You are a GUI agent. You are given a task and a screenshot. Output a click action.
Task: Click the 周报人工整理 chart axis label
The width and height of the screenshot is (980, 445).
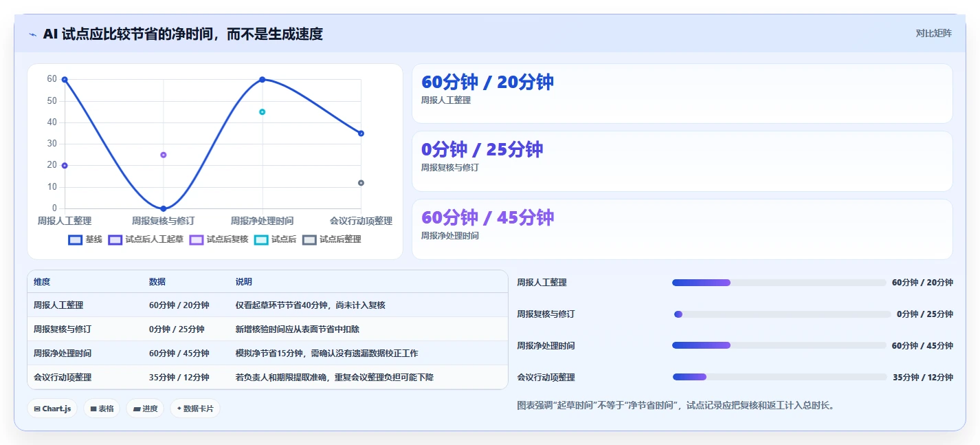(65, 221)
